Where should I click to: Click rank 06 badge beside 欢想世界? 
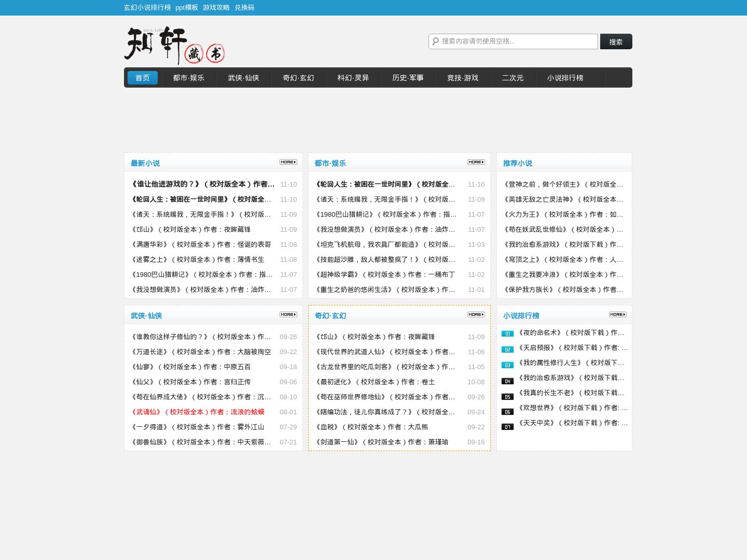pos(507,412)
